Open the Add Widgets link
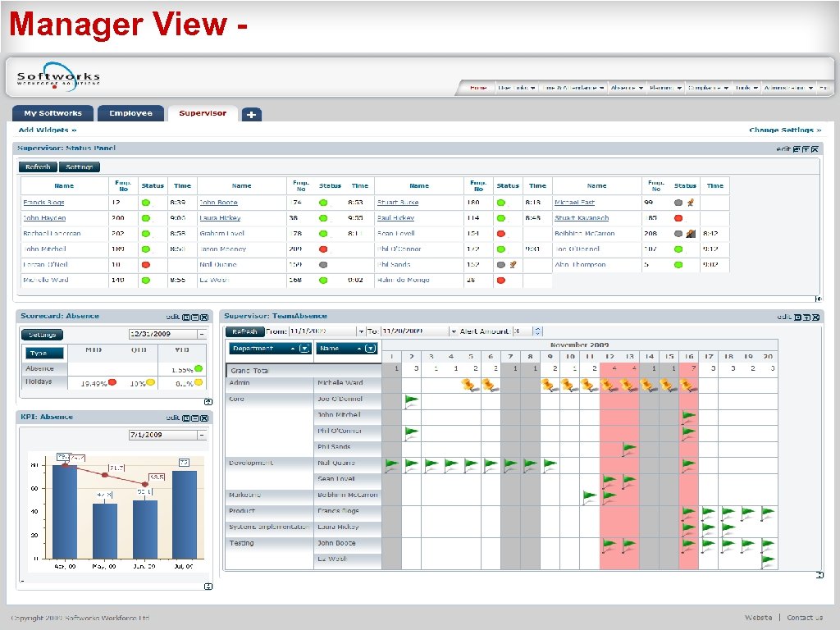The image size is (840, 630). click(x=45, y=130)
